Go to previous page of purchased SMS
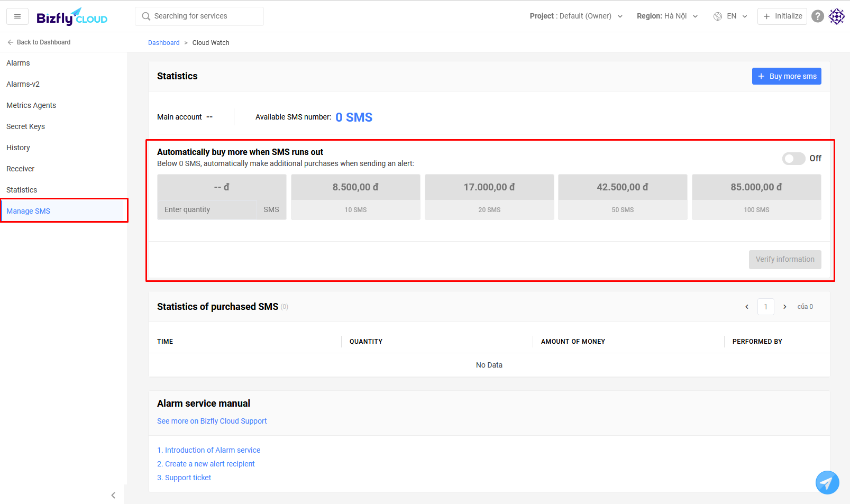 pos(747,307)
